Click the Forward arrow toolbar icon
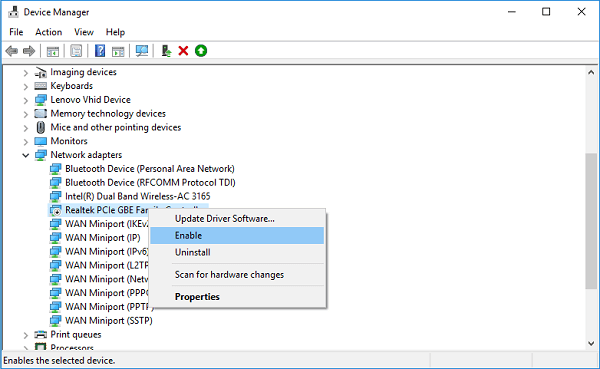Viewport: 600px width, 369px height. (x=29, y=51)
